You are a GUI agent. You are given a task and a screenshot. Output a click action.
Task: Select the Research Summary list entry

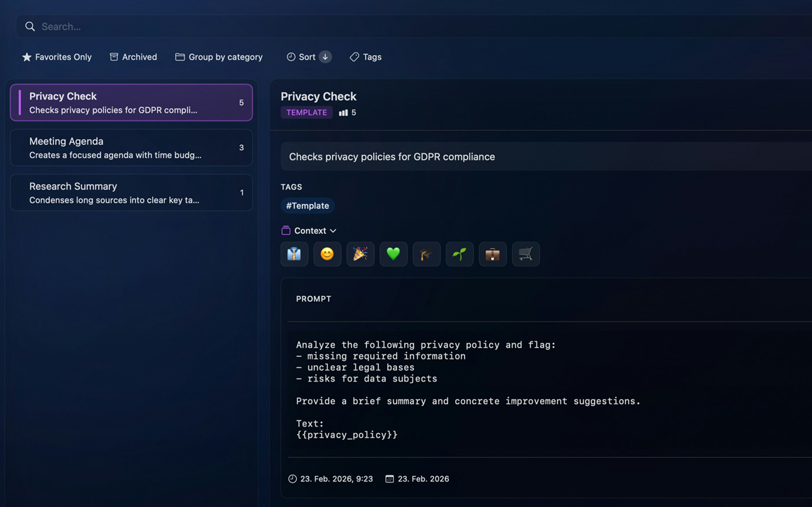coord(131,192)
